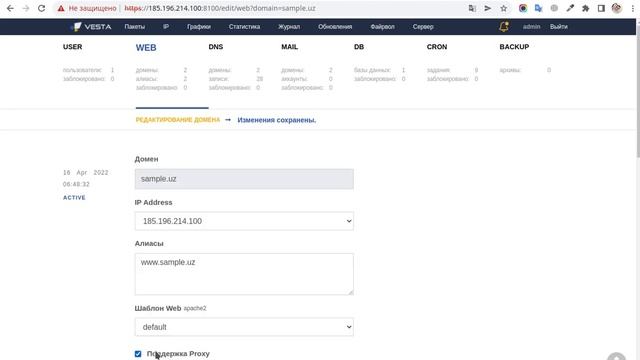Screen dimensions: 640x360
Task: Open the Обновления menu
Action: pos(335,27)
